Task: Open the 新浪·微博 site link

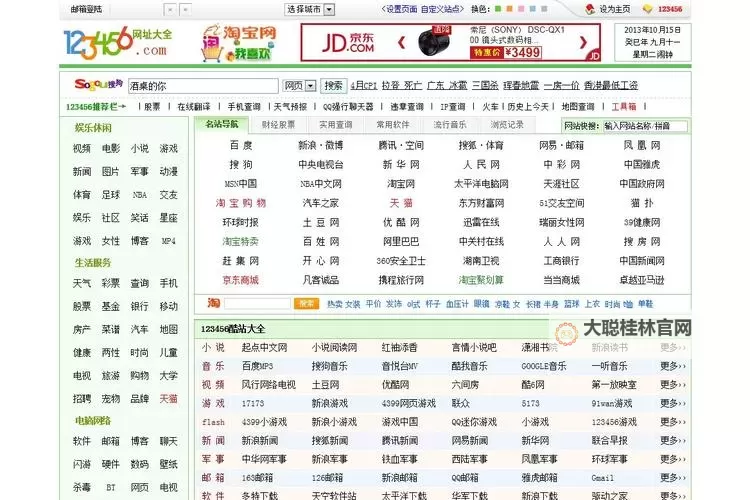Action: click(x=320, y=145)
